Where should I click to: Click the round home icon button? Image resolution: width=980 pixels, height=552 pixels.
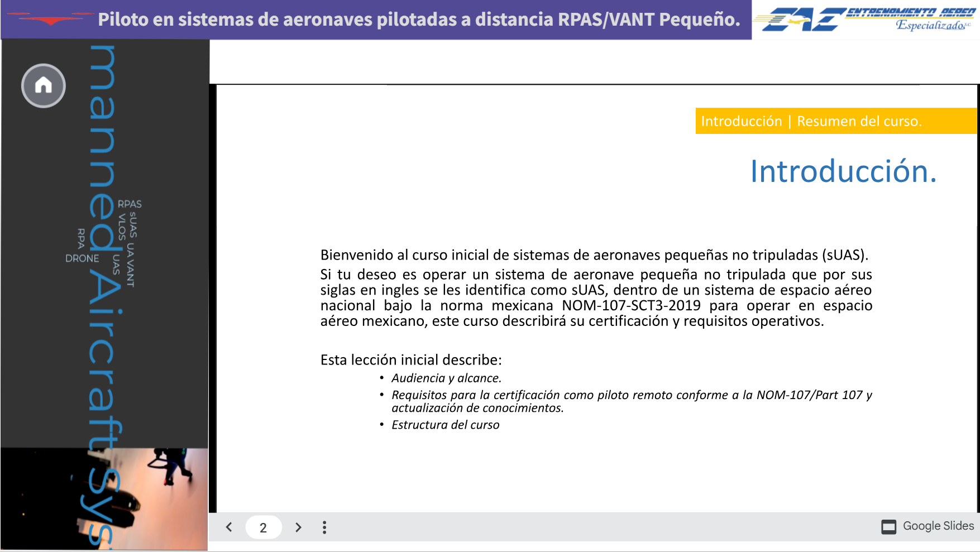click(x=44, y=85)
